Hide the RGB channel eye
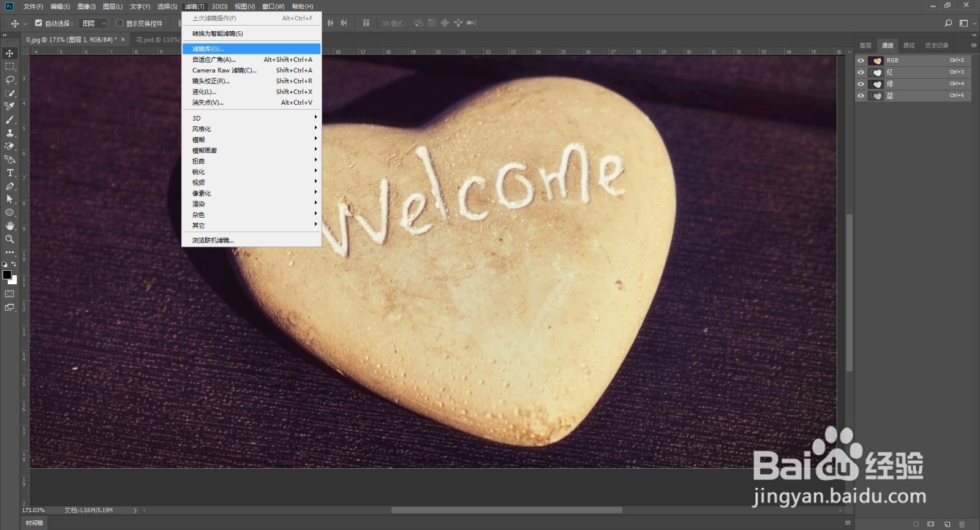Screen dimensions: 980x530 861,61
